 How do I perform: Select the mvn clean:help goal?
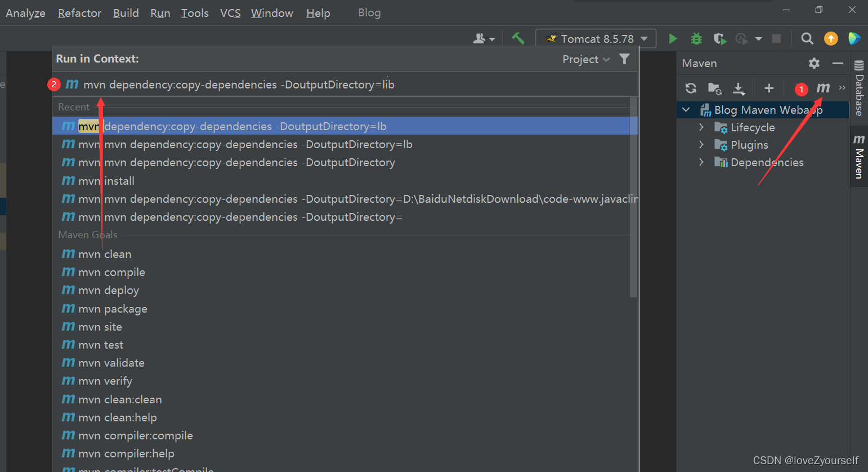tap(345, 417)
